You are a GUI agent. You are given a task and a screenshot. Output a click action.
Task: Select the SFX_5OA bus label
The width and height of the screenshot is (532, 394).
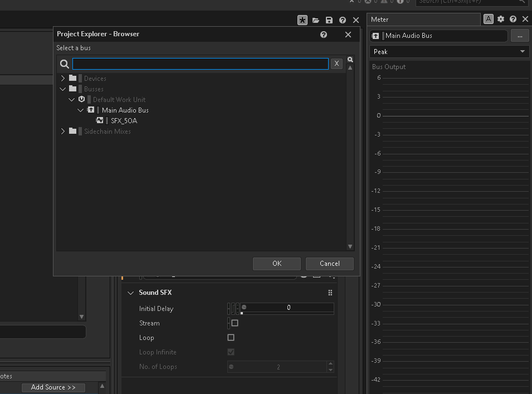124,121
